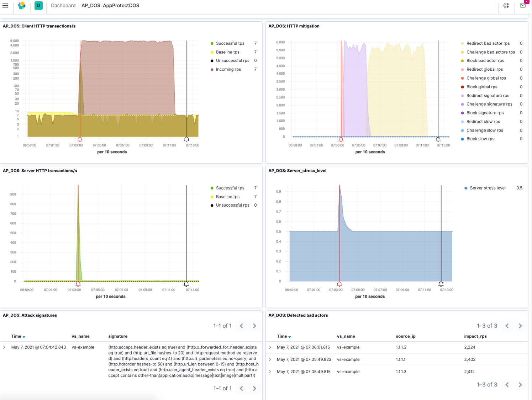
Task: Open the hamburger navigation menu
Action: [x=5, y=6]
